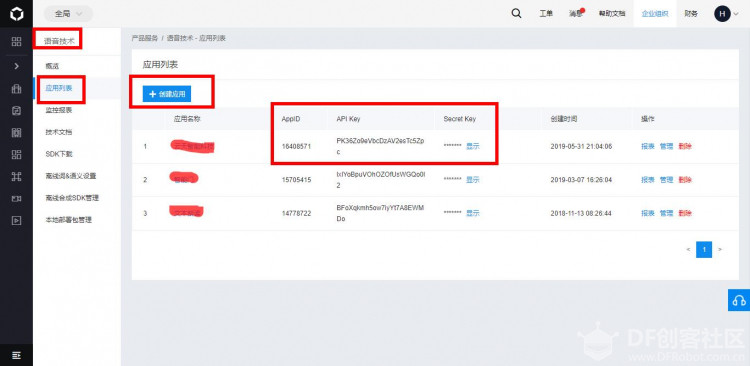Viewport: 750px width, 366px height.
Task: Go to the previous page arrow
Action: 688,249
